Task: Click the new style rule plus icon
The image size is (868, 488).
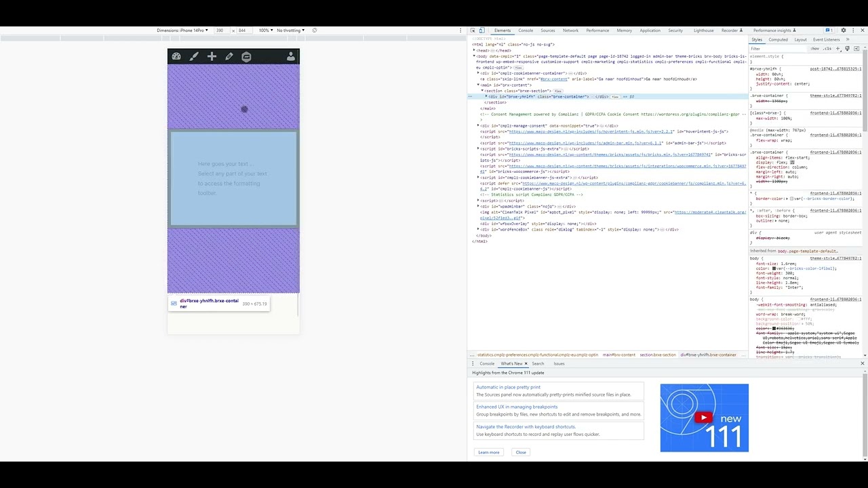Action: [x=838, y=49]
